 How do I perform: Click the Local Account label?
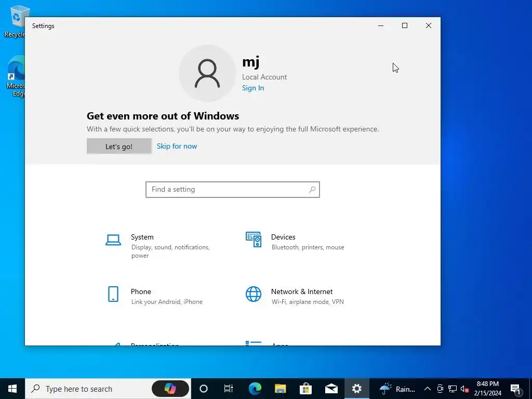coord(264,77)
